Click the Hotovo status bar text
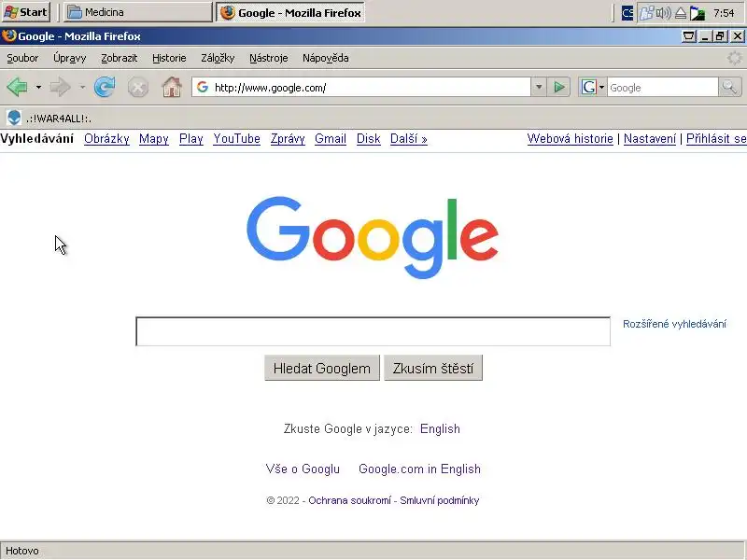The image size is (747, 560). [21, 551]
